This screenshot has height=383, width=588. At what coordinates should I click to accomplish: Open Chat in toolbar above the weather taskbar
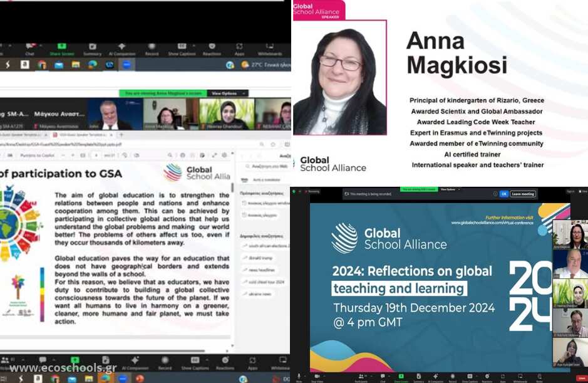point(29,49)
